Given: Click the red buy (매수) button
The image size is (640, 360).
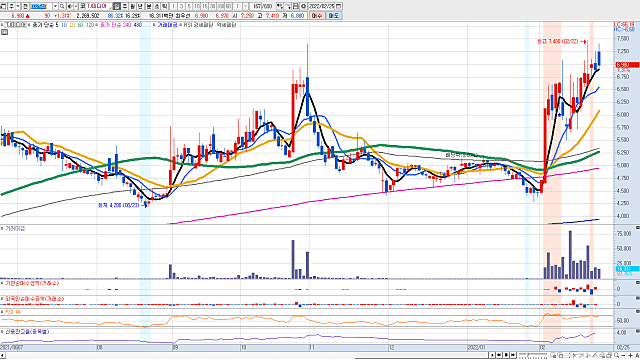Looking at the screenshot, I should (x=316, y=16).
